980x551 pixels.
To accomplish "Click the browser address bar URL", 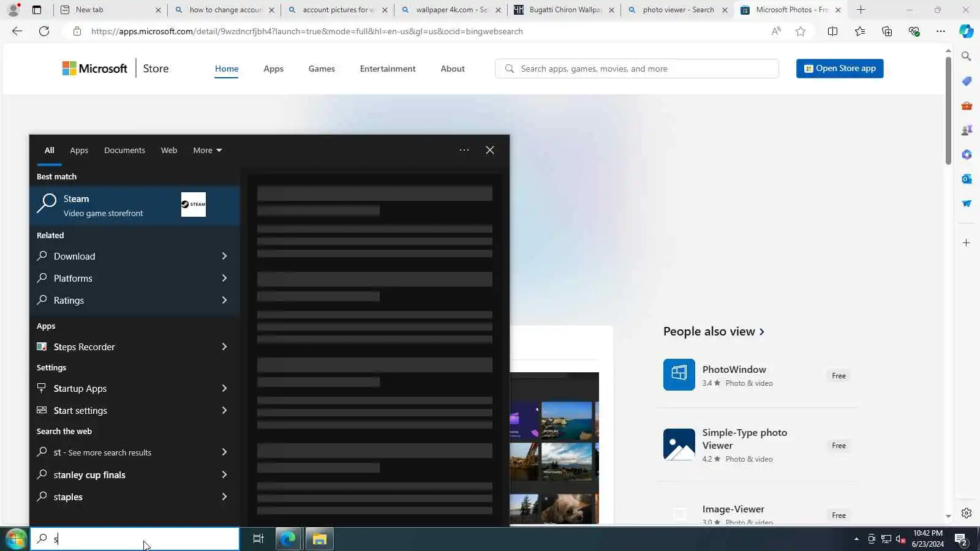I will tap(307, 31).
